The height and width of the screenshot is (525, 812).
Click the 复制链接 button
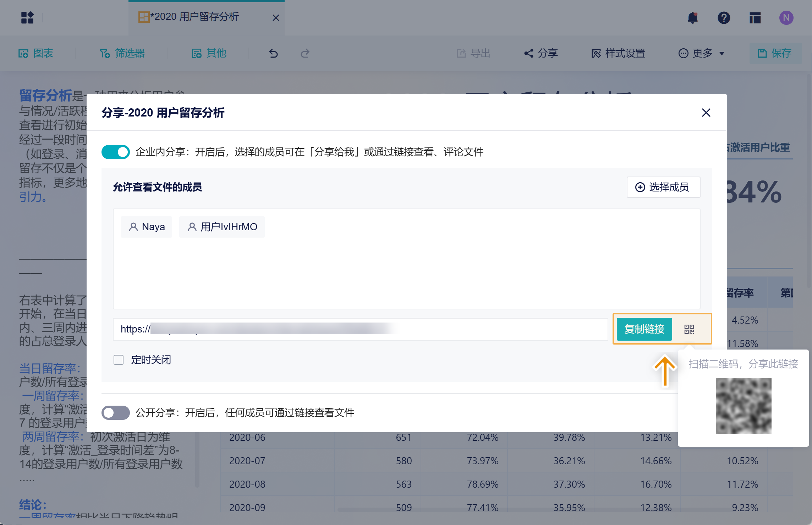[x=644, y=329]
